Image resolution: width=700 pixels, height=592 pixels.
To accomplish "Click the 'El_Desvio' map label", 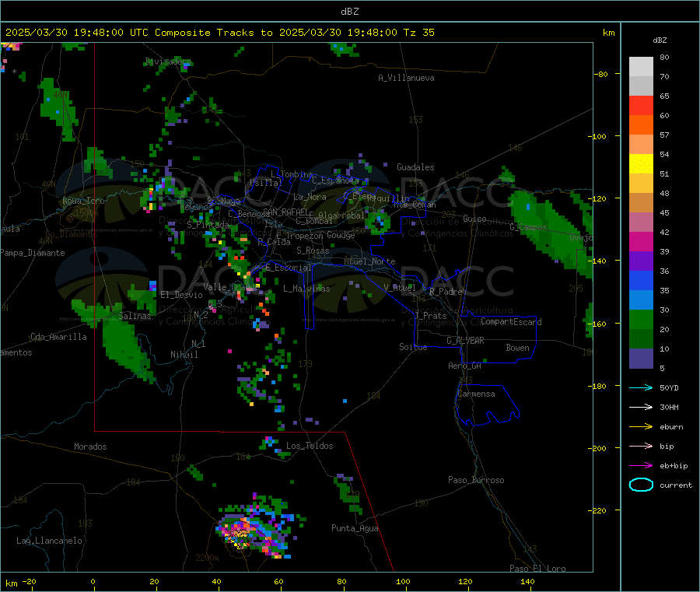I will [181, 295].
